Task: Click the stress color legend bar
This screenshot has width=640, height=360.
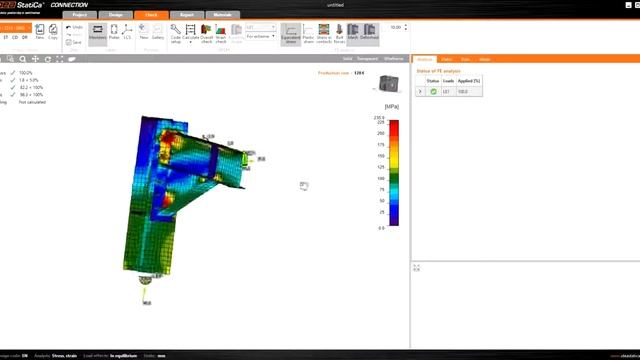Action: click(394, 173)
